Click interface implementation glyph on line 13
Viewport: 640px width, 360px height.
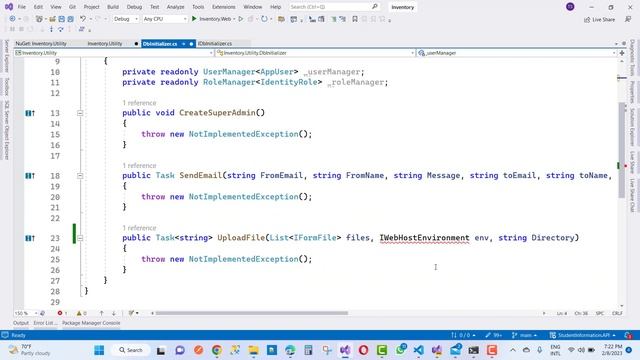click(x=30, y=113)
